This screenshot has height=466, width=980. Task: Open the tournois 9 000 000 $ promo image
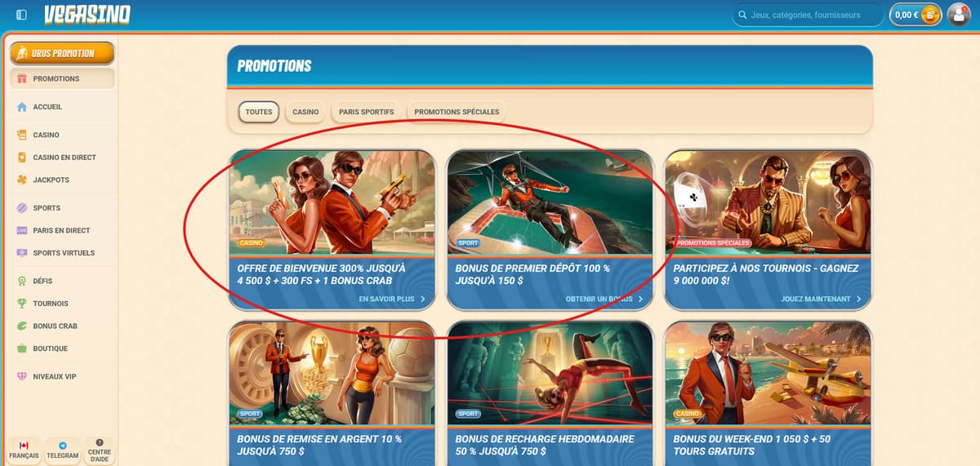pyautogui.click(x=768, y=202)
